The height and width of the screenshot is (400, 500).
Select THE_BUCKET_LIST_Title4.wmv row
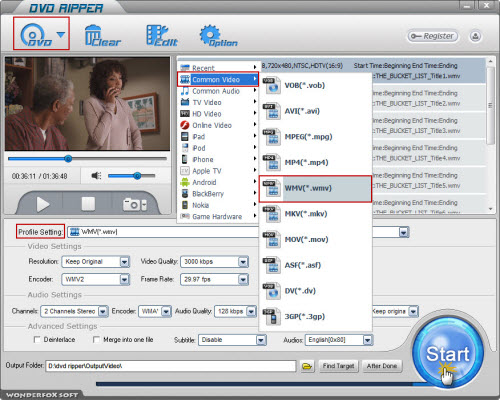pos(429,153)
